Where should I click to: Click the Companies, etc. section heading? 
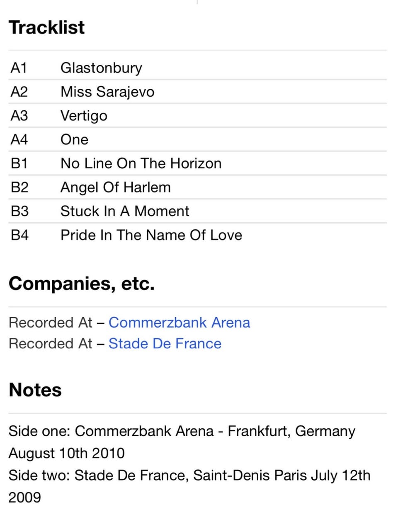click(x=82, y=284)
